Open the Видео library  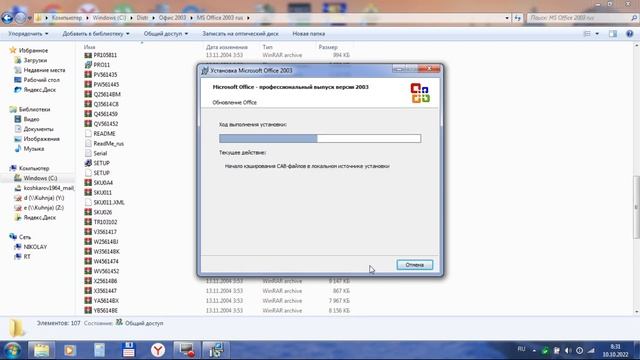pos(31,119)
